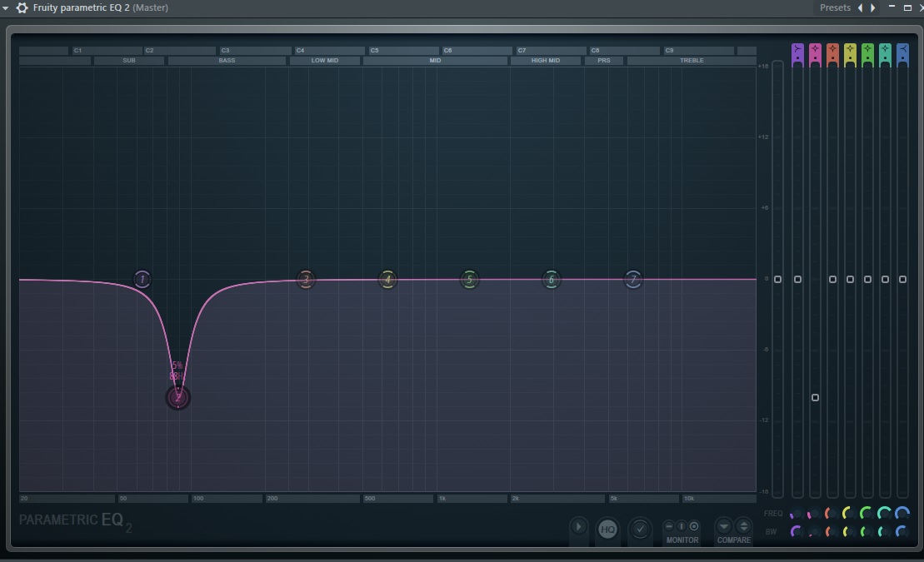
Task: Set monitor to output circle option
Action: [x=694, y=526]
